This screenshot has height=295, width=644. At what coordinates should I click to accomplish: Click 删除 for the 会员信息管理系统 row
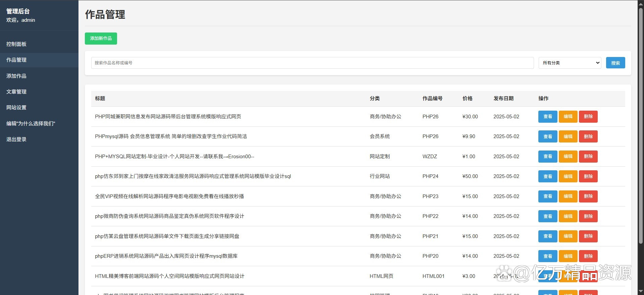pos(588,136)
